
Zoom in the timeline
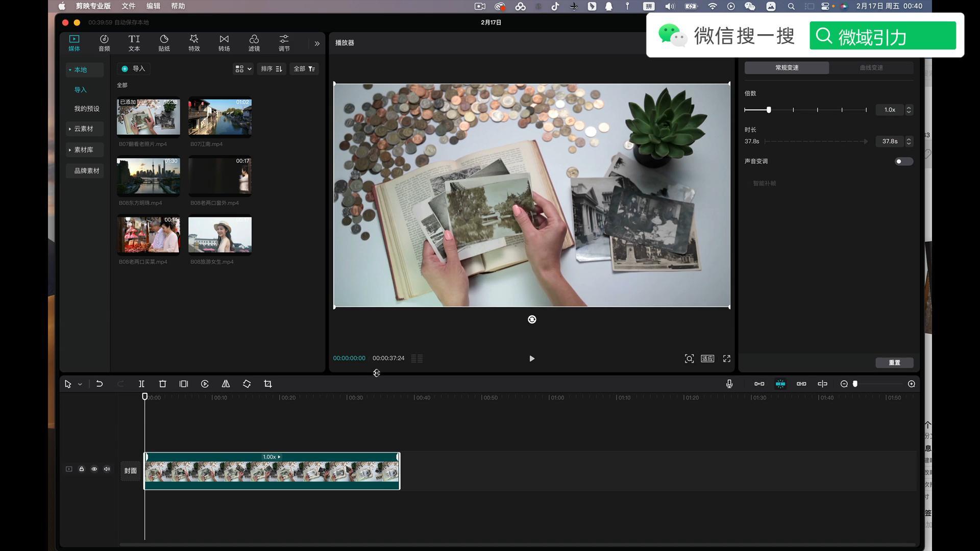point(912,384)
